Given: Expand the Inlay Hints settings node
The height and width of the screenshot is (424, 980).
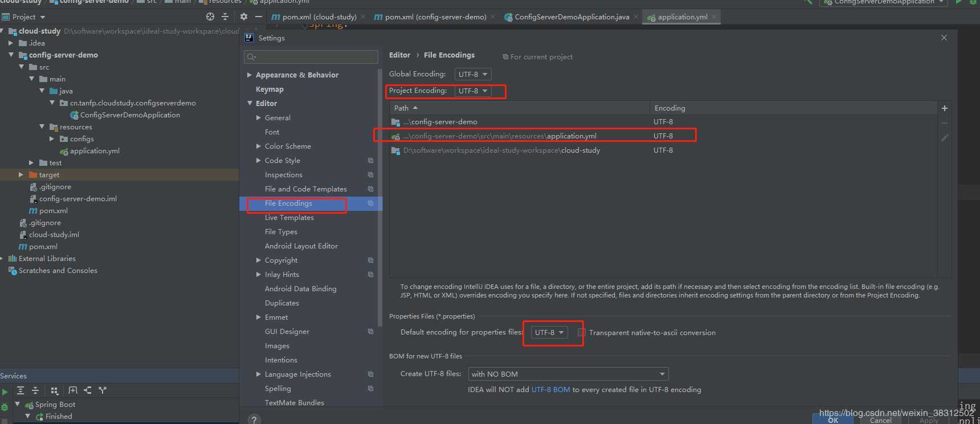Looking at the screenshot, I should (x=259, y=275).
